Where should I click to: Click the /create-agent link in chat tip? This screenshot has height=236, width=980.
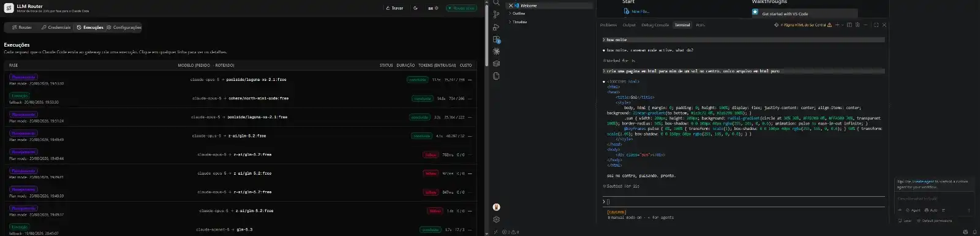922,181
